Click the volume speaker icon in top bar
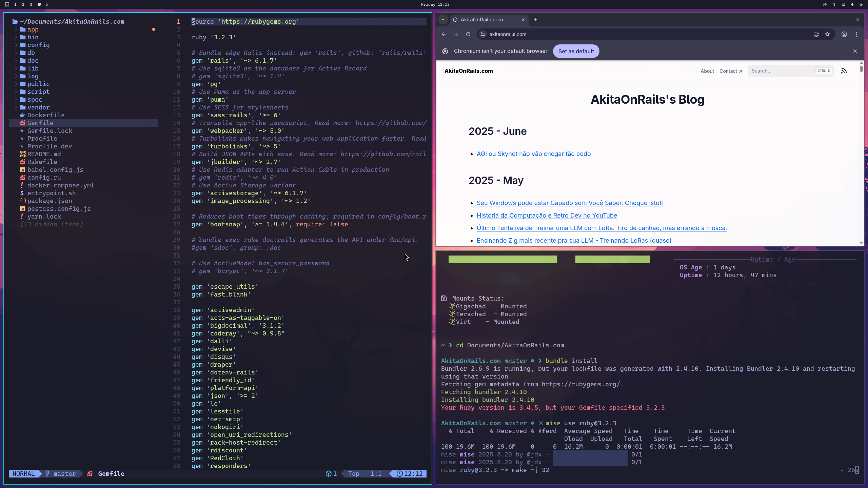868x488 pixels. coord(852,4)
